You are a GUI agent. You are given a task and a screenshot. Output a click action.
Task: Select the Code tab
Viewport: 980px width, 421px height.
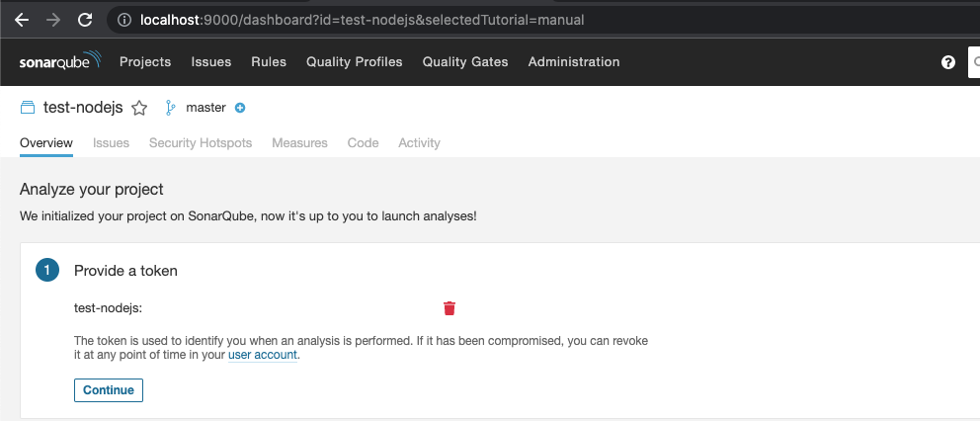364,143
